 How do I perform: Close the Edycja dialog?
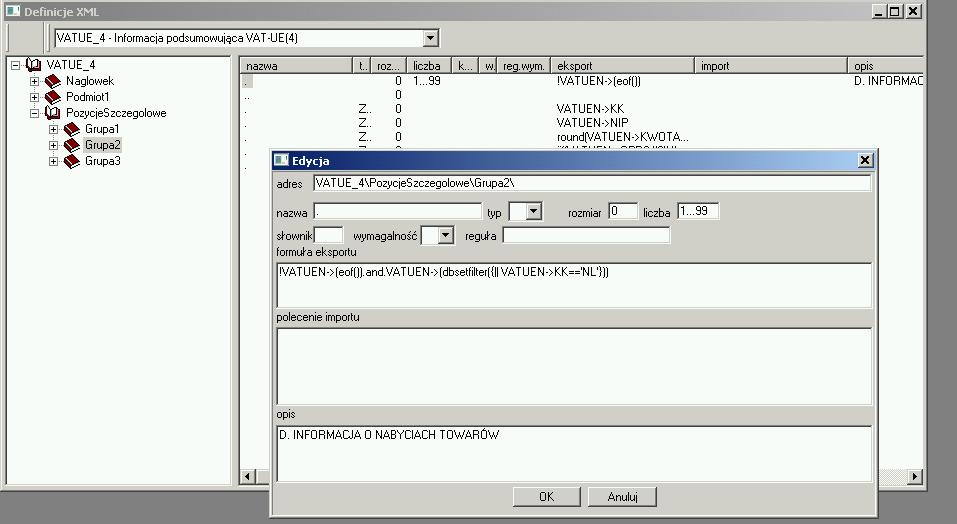865,160
